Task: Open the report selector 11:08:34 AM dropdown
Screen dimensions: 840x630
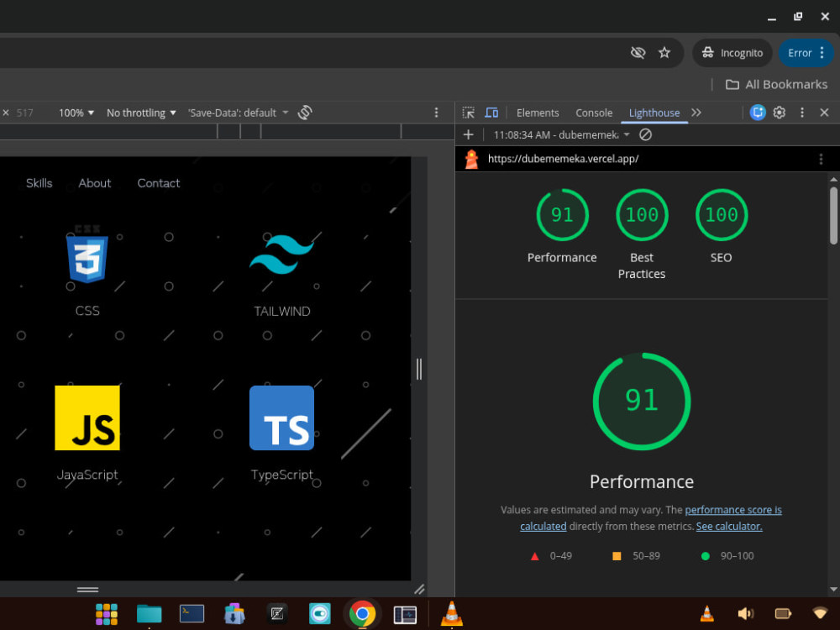Action: pyautogui.click(x=561, y=135)
